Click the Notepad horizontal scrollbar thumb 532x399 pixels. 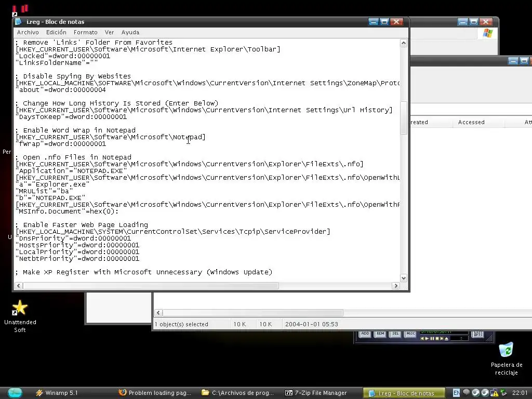[151, 286]
